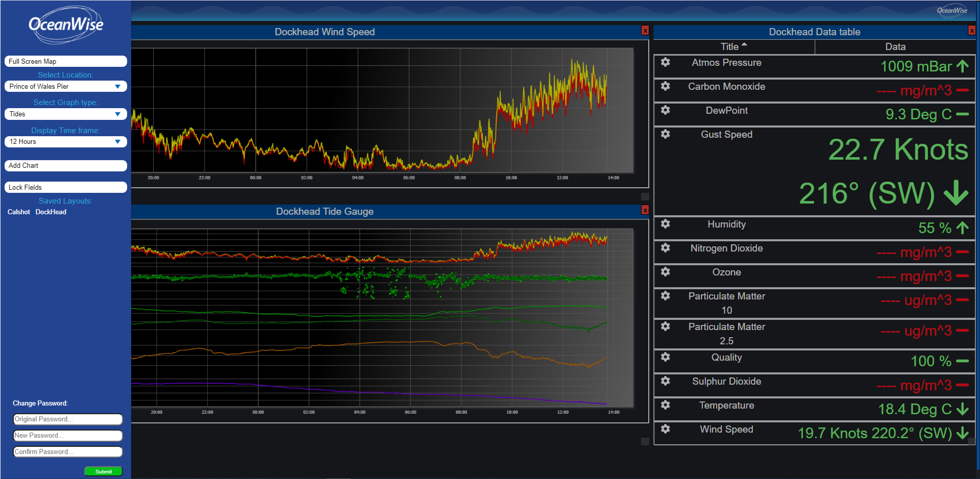Open the 12 Hours time frame dropdown
Image resolution: width=980 pixels, height=479 pixels.
click(x=65, y=142)
